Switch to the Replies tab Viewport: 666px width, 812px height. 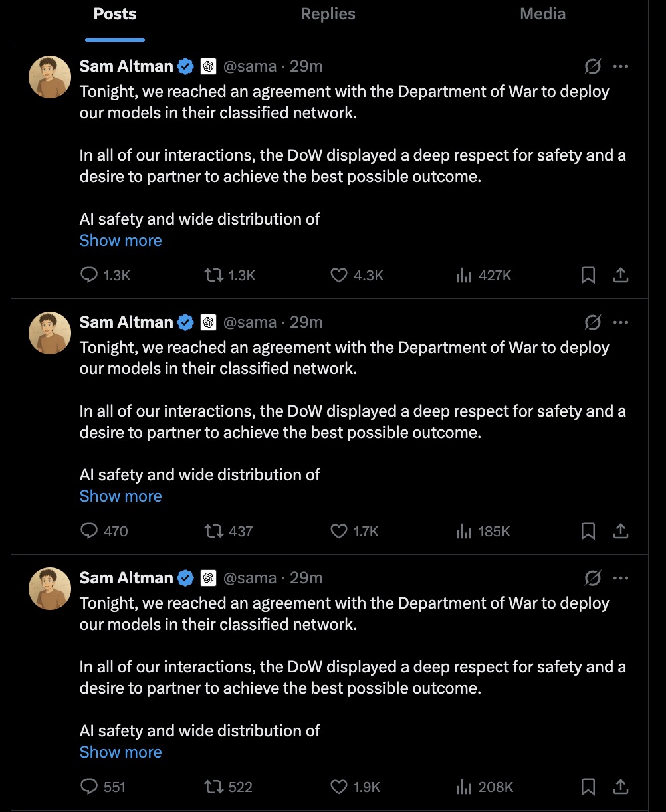pyautogui.click(x=328, y=14)
